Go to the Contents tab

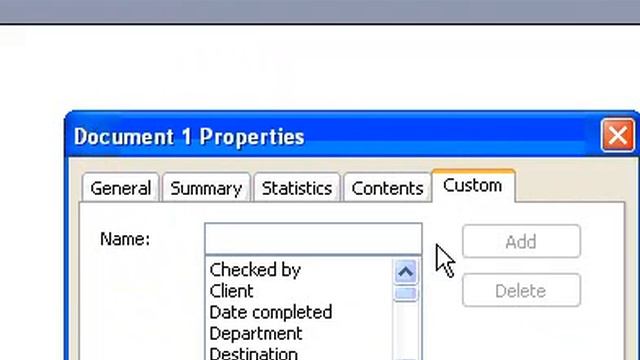pyautogui.click(x=387, y=188)
